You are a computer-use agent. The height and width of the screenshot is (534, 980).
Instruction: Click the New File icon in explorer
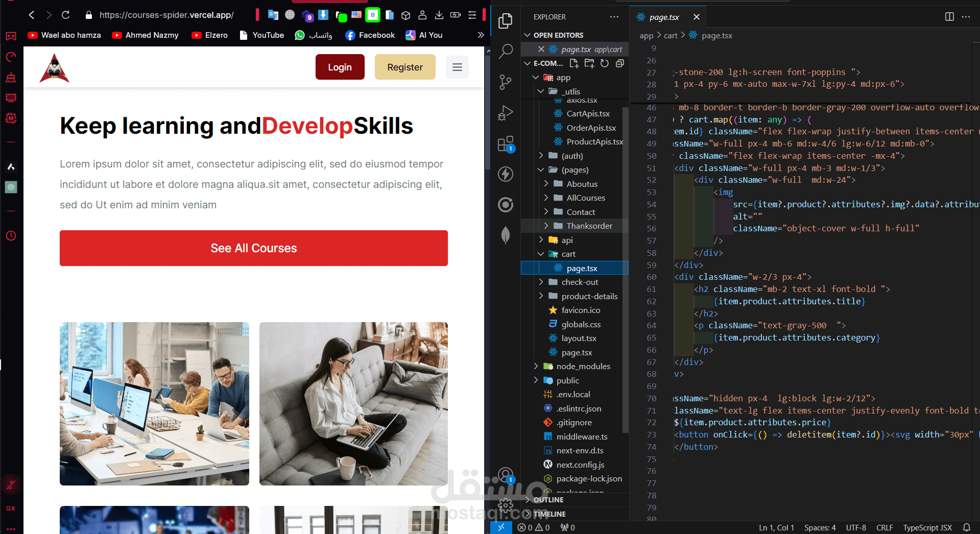click(x=574, y=63)
